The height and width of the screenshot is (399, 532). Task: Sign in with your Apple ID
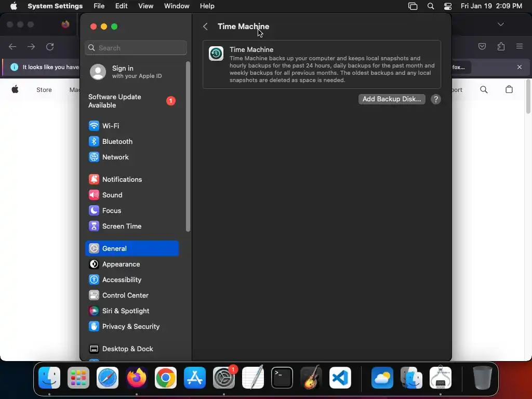tap(132, 72)
